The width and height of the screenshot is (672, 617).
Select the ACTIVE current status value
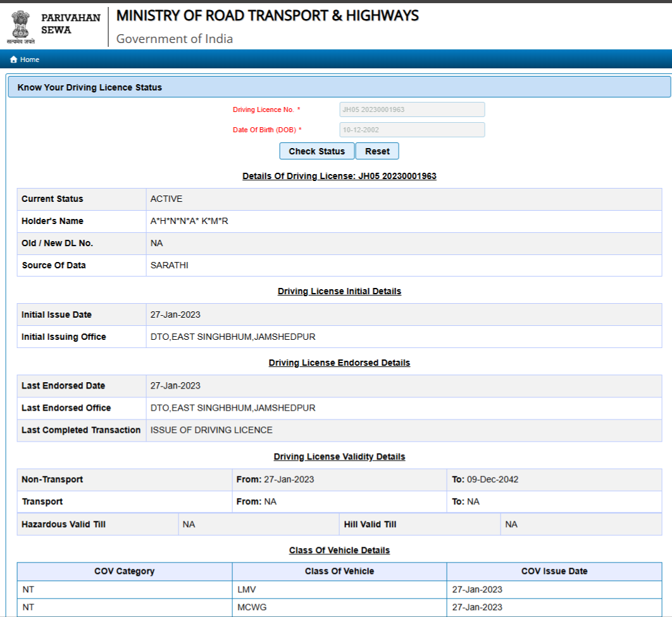166,199
